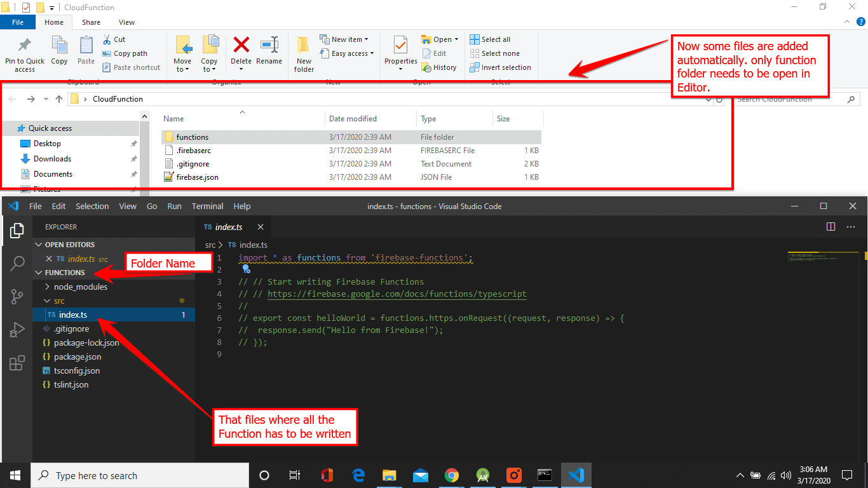This screenshot has width=868, height=488.
Task: Open the New item dropdown
Action: 344,39
